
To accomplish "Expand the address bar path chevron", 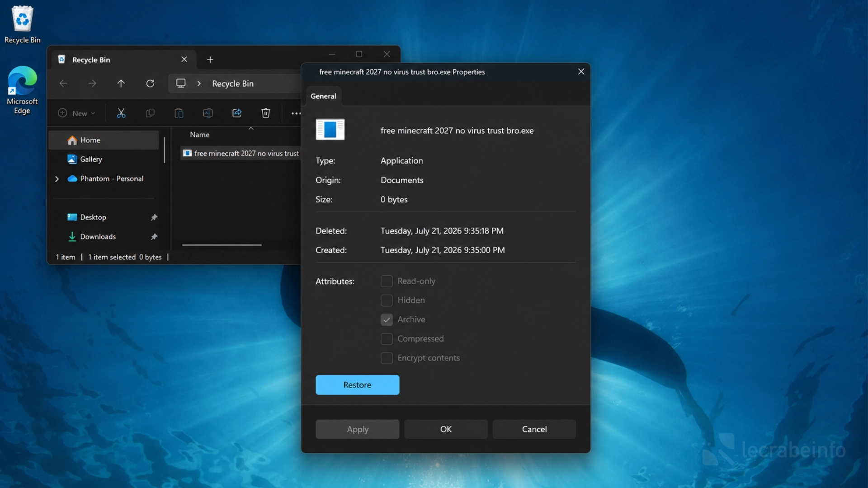I will [x=199, y=84].
